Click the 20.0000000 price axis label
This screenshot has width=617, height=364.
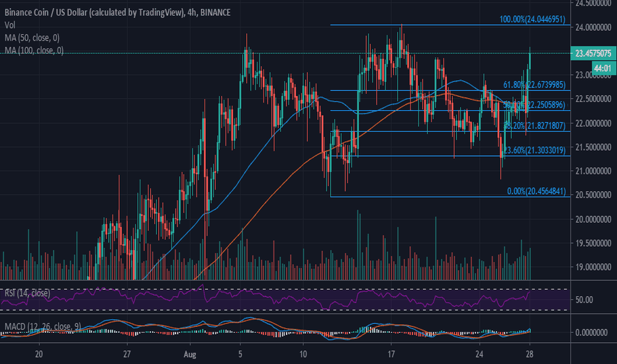click(x=593, y=219)
